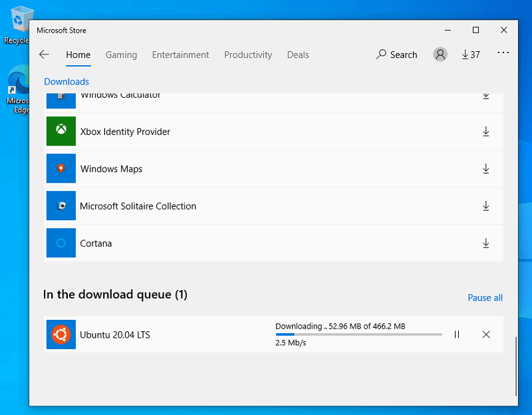Open the three-dot See more menu

click(503, 53)
